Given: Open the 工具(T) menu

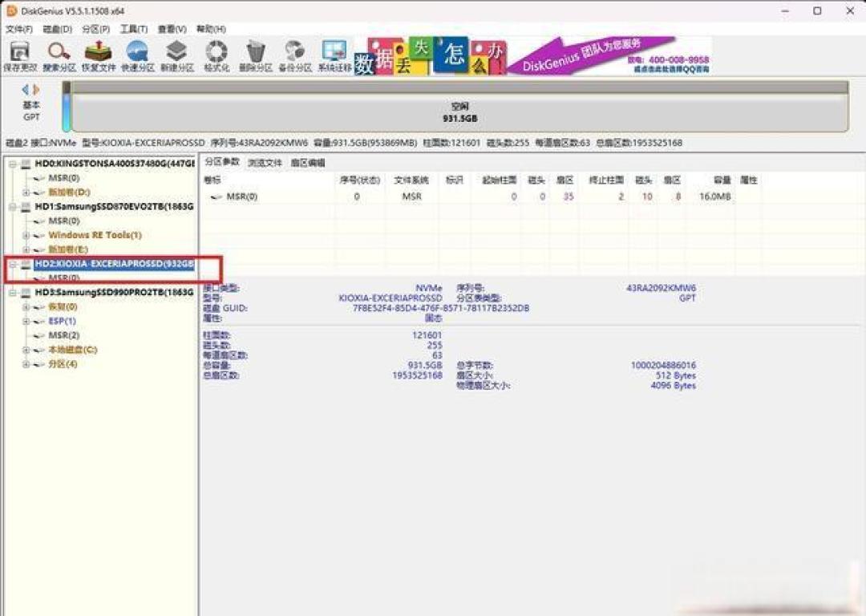Looking at the screenshot, I should (x=134, y=29).
